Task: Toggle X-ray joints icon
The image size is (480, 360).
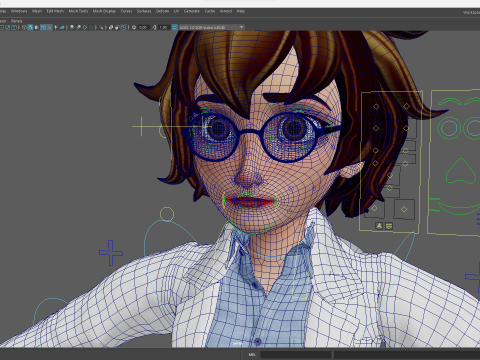Action: point(124,27)
